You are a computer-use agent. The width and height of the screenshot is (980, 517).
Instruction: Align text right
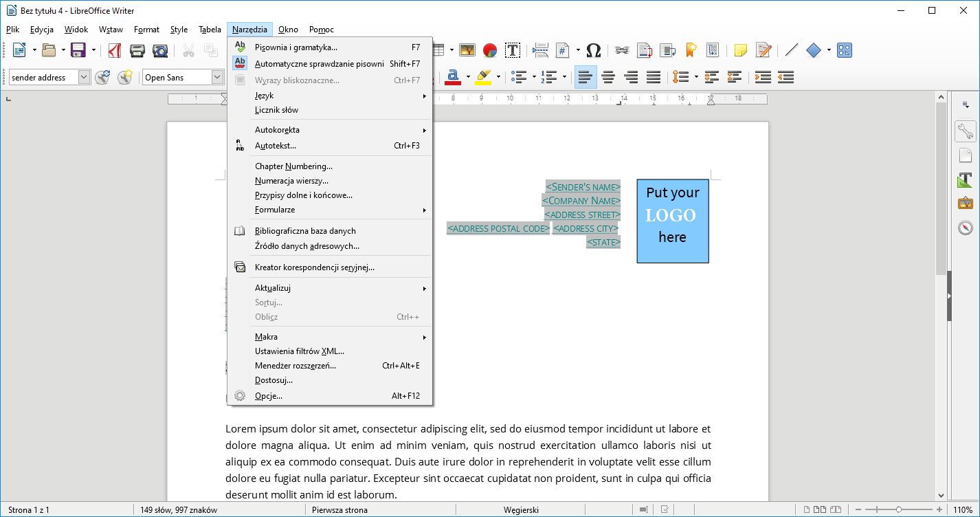pyautogui.click(x=631, y=78)
